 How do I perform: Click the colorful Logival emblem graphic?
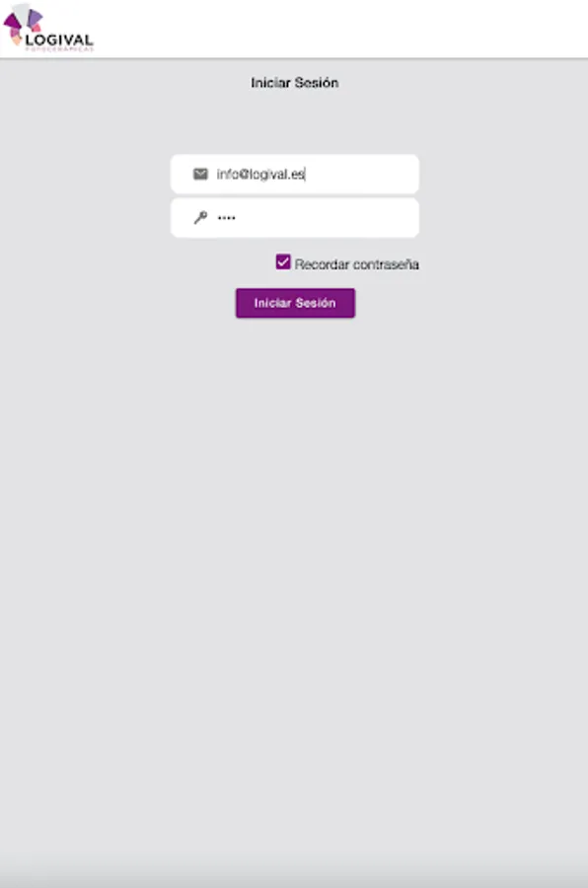coord(23,24)
